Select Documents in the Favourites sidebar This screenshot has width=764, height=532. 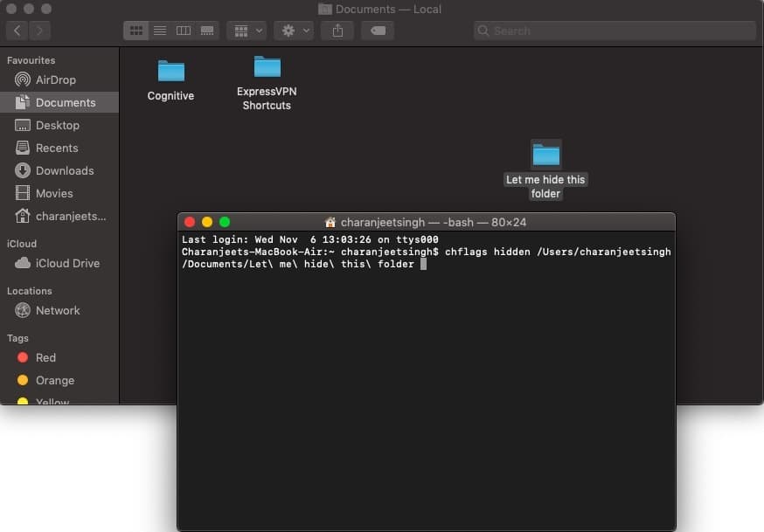pos(59,102)
